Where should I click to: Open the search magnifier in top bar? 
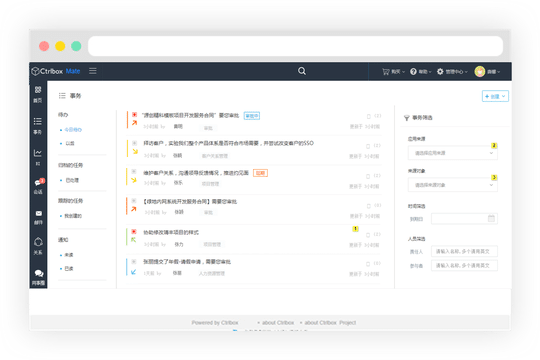click(302, 71)
